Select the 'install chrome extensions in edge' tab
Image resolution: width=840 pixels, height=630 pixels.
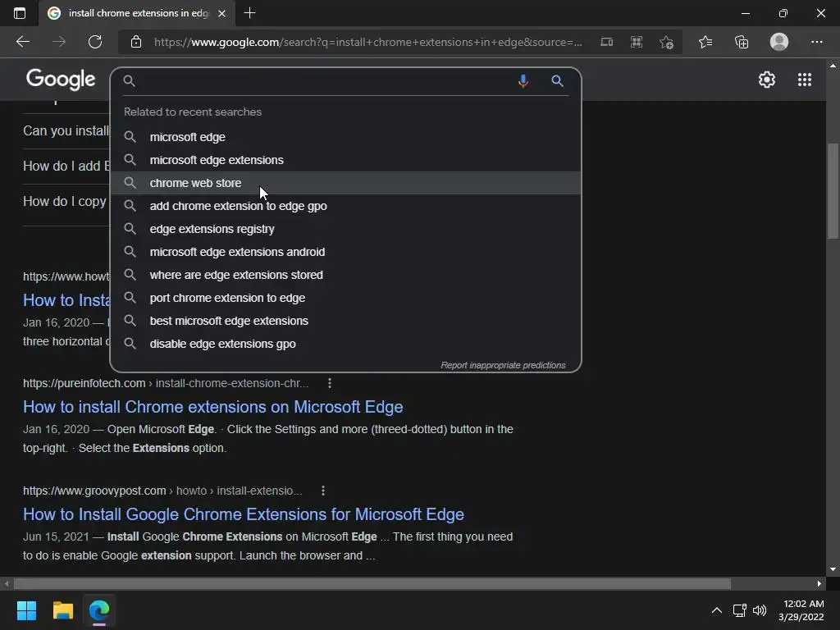pyautogui.click(x=136, y=13)
